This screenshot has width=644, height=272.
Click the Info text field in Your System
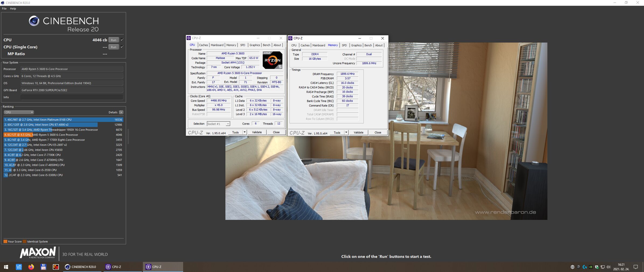pyautogui.click(x=72, y=97)
